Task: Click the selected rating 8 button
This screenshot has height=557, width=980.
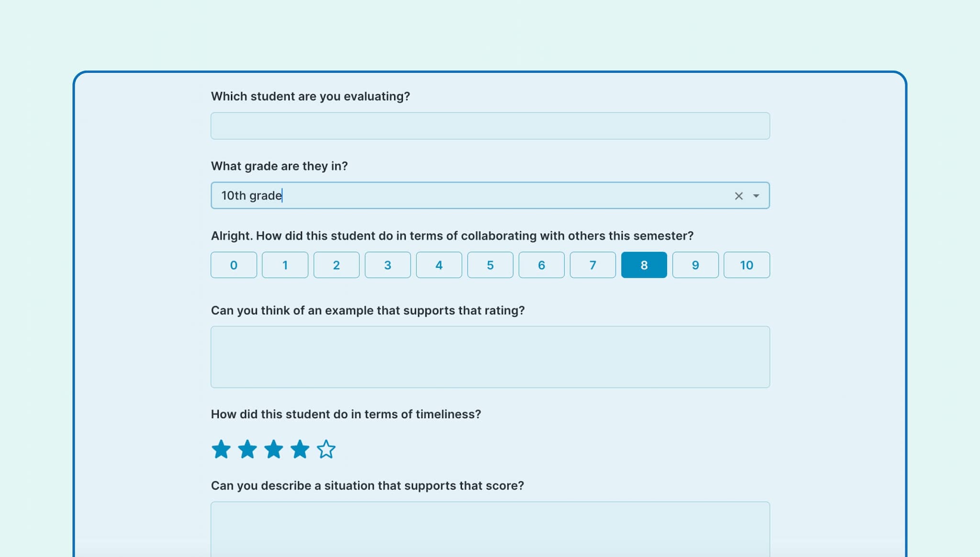Action: (644, 265)
